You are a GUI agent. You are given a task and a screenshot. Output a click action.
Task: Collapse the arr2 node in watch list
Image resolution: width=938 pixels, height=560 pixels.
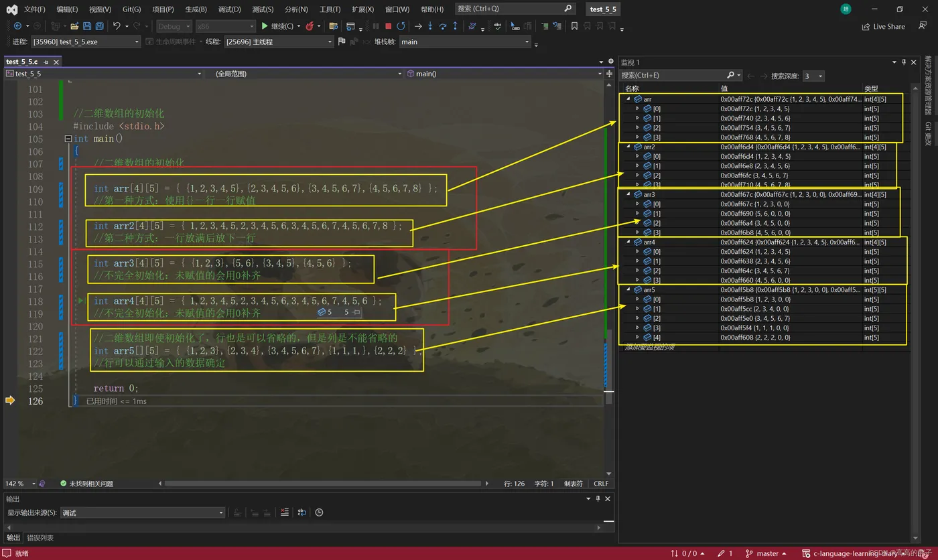[x=628, y=147]
